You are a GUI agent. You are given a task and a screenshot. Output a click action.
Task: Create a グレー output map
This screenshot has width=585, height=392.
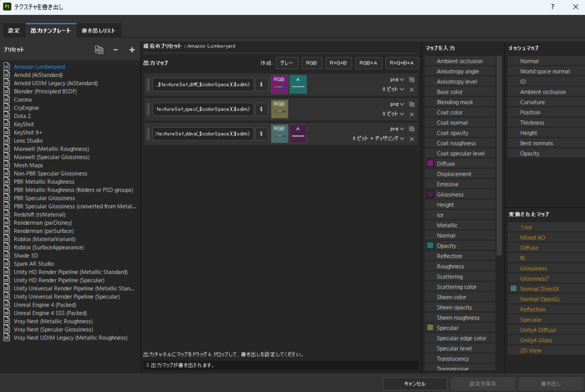pyautogui.click(x=287, y=63)
